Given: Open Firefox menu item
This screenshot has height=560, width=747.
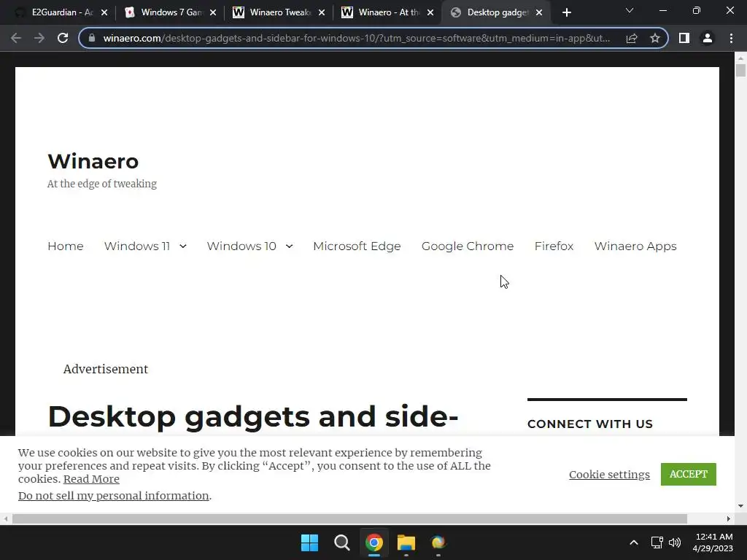Looking at the screenshot, I should tap(554, 246).
